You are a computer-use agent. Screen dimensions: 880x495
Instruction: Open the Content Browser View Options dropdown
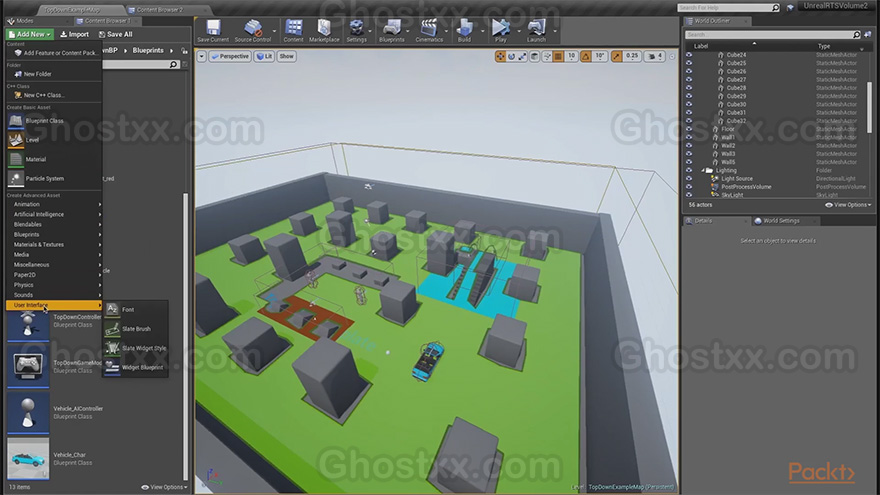pos(164,487)
